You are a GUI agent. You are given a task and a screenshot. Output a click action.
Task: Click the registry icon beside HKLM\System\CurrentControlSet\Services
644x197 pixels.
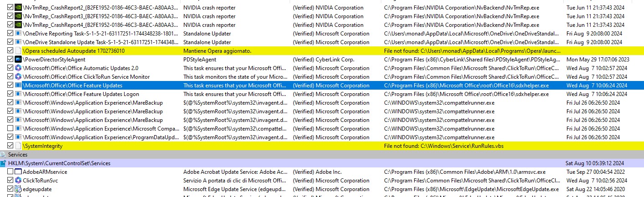[3, 163]
